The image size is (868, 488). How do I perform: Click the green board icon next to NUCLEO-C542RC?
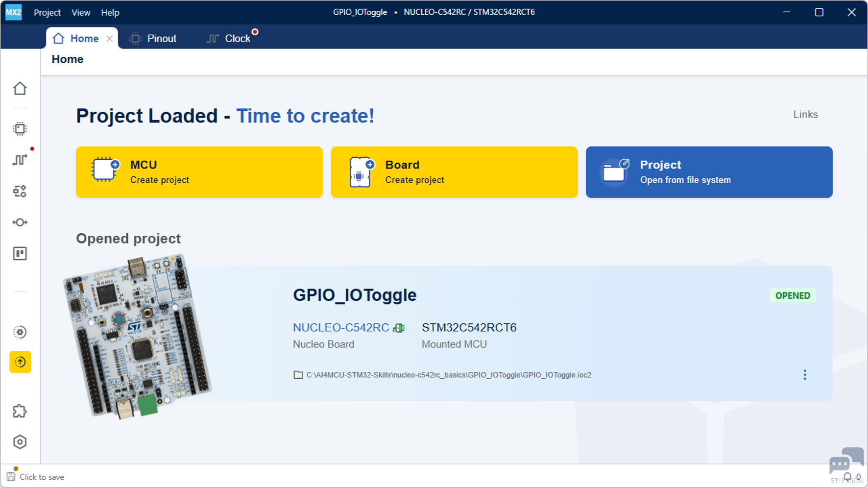(x=399, y=328)
